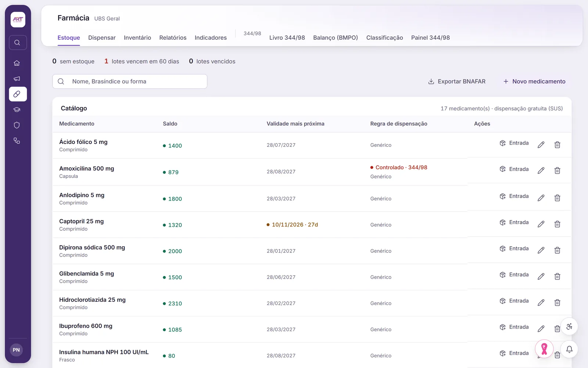Edit Ibuprofeno 600 mg with pencil icon
The image size is (588, 368).
pyautogui.click(x=541, y=329)
